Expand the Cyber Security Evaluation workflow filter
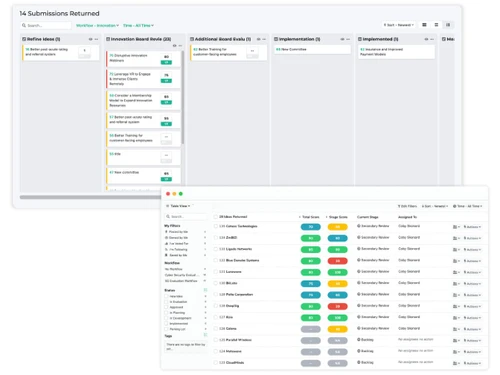The height and width of the screenshot is (375, 500). pyautogui.click(x=205, y=275)
